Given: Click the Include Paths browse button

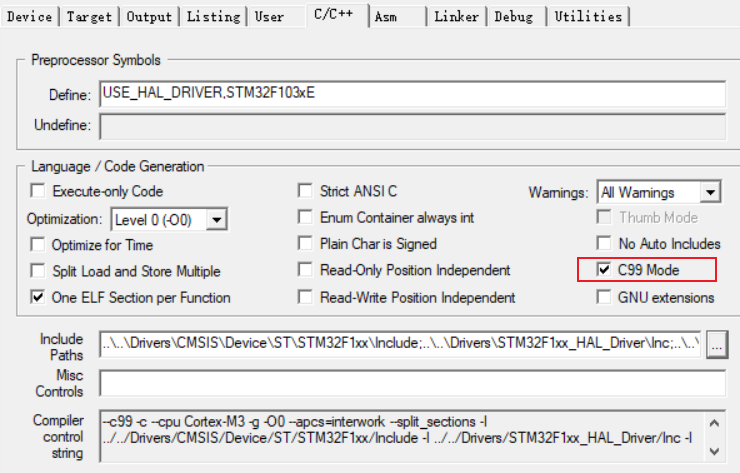Looking at the screenshot, I should point(715,344).
